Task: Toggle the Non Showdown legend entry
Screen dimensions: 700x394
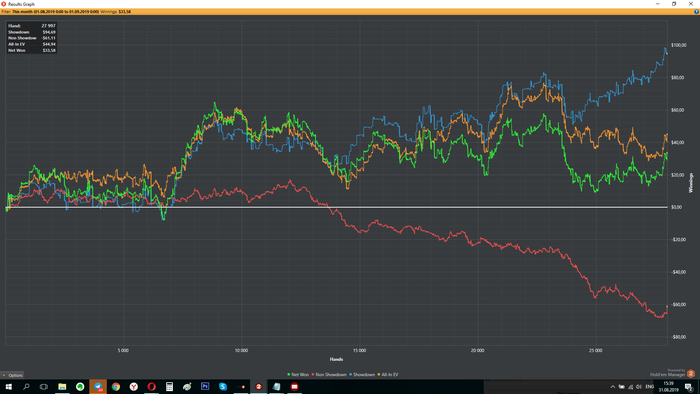Action: (329, 375)
